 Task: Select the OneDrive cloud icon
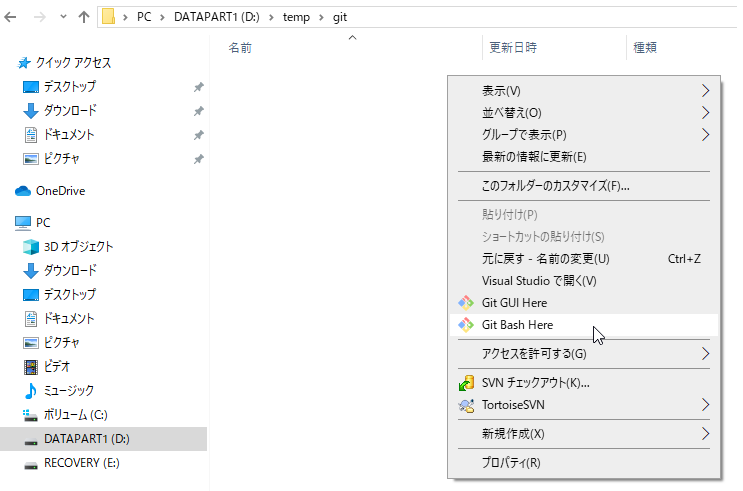click(x=23, y=190)
